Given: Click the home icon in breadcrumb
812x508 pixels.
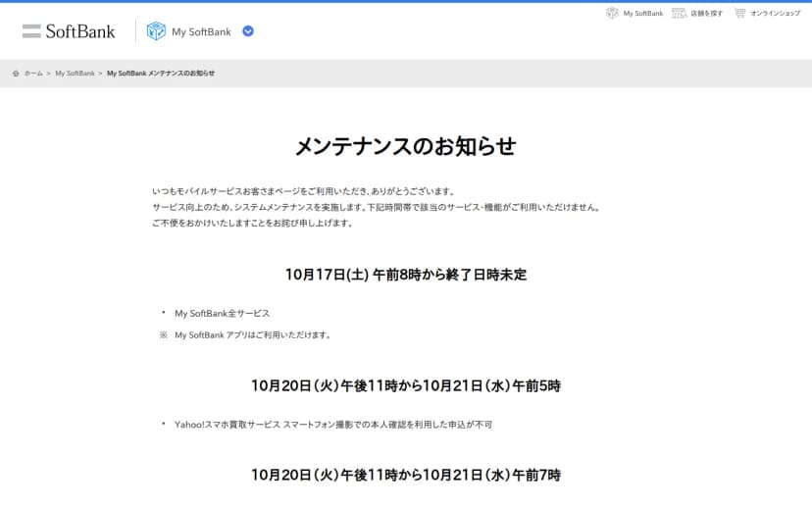Looking at the screenshot, I should (16, 74).
